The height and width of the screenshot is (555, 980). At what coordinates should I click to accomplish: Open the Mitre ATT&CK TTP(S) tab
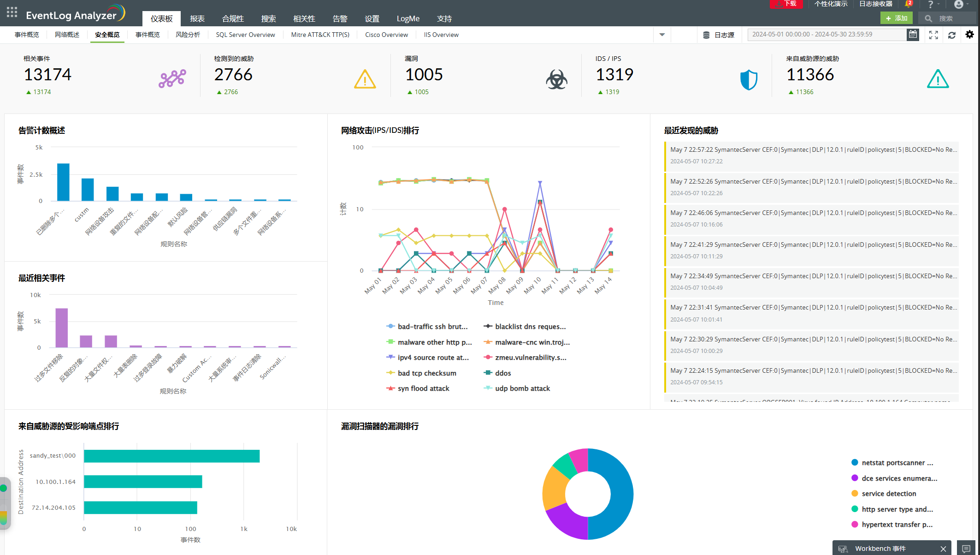point(320,35)
